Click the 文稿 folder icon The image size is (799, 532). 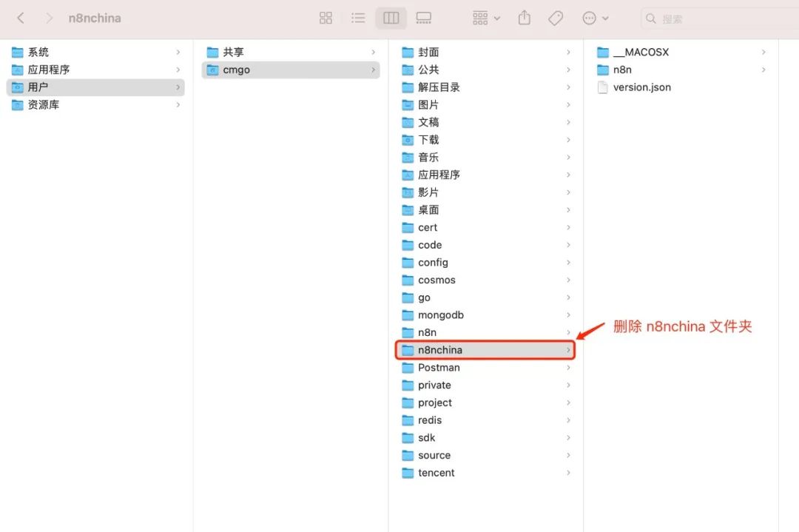[x=408, y=122]
